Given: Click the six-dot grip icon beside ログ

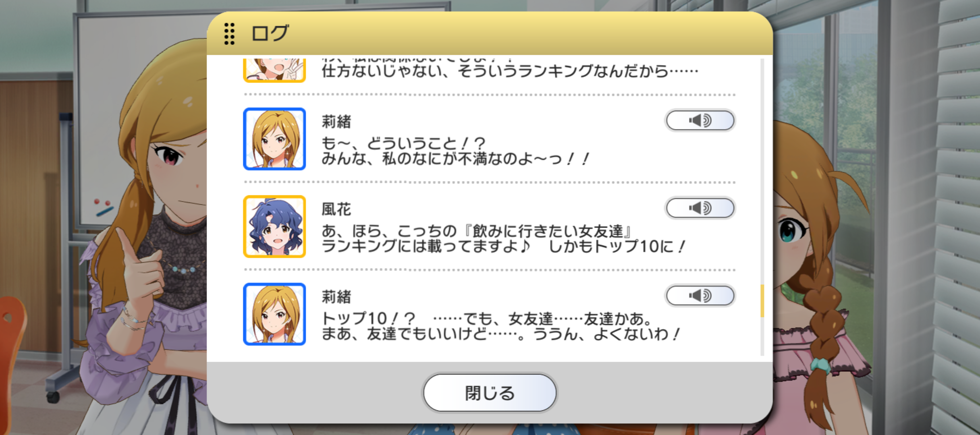Looking at the screenshot, I should coord(229,33).
